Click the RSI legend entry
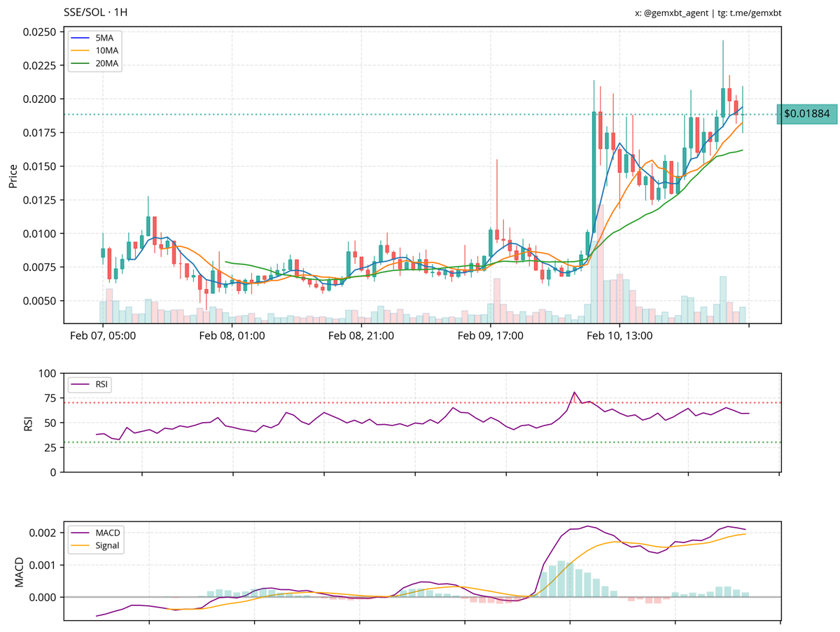The image size is (840, 632). click(90, 384)
